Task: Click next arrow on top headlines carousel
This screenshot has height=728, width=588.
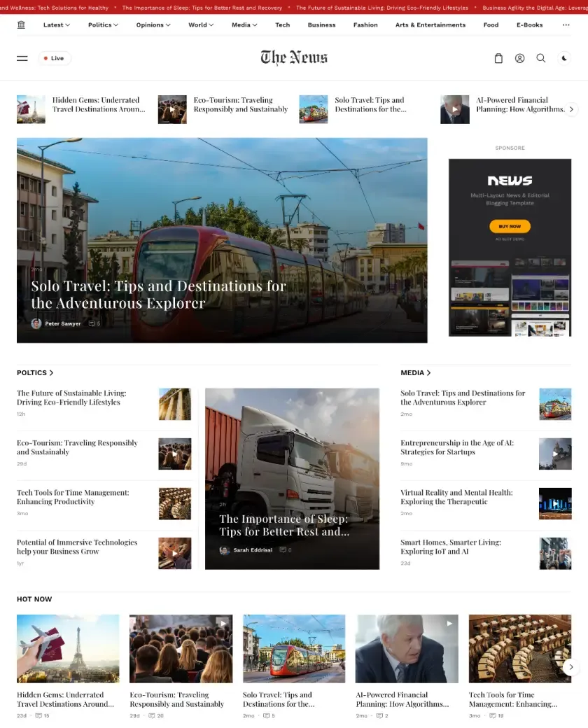Action: [571, 109]
